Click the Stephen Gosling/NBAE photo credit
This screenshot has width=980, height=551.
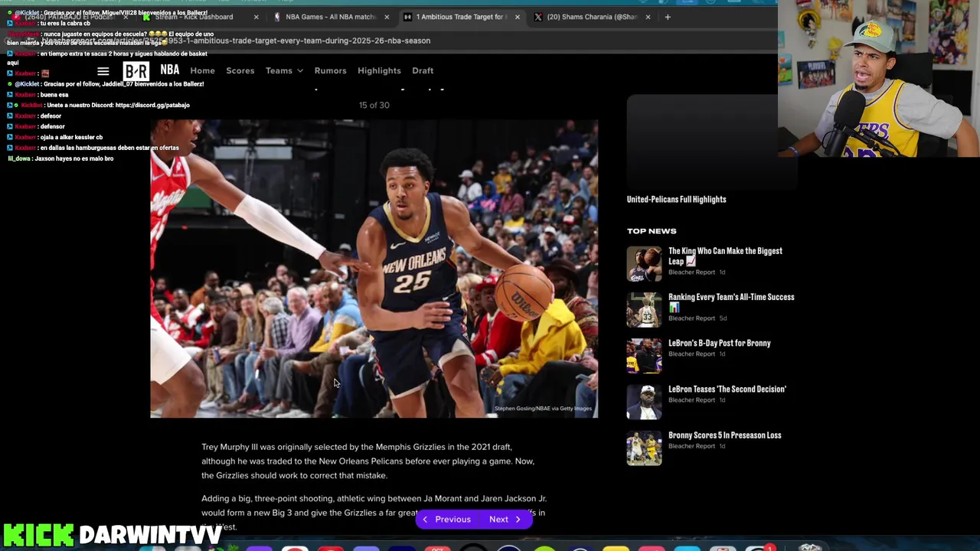coord(543,409)
